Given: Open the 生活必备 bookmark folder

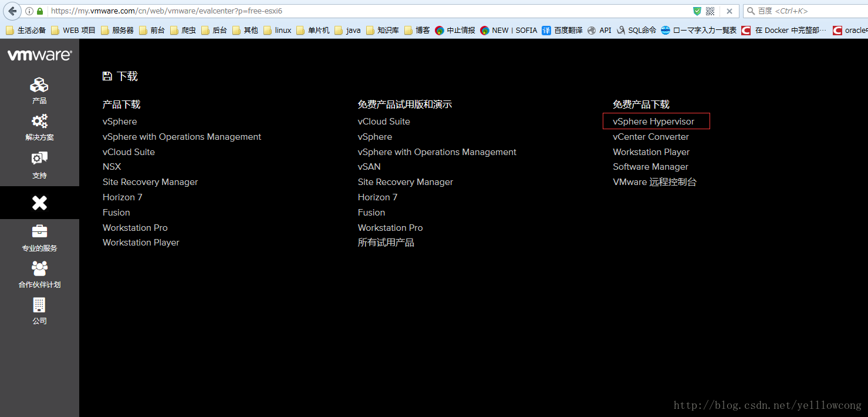Looking at the screenshot, I should 26,30.
